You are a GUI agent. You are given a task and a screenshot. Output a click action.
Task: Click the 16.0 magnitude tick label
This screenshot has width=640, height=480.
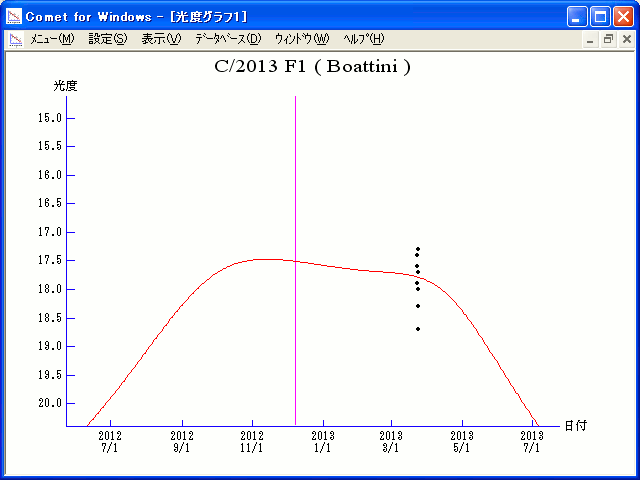coord(50,175)
